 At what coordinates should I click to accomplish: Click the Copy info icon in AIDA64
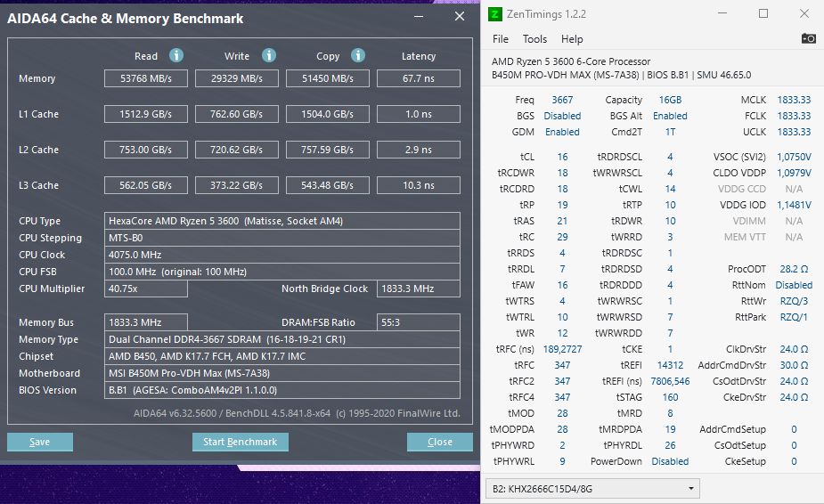click(x=358, y=55)
